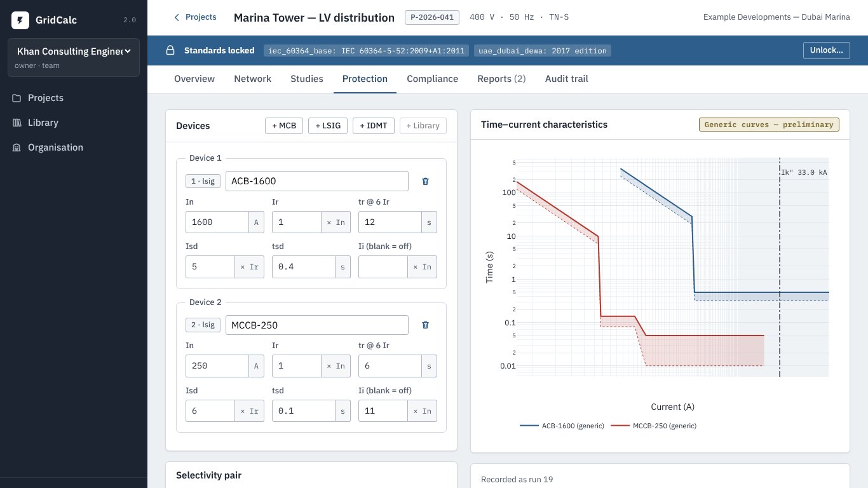Select the Protection tab
Screen dimensions: 868x488
[365, 79]
